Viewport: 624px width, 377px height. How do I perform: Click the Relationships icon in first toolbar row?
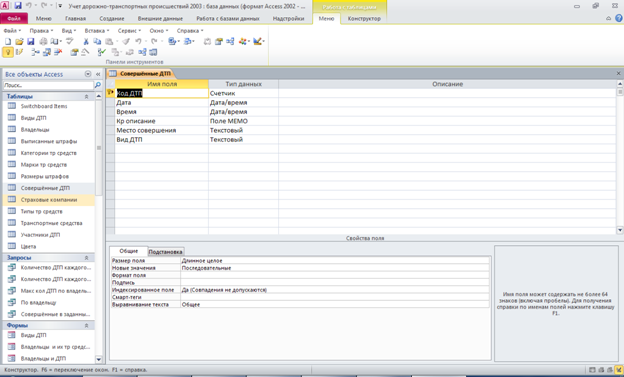coord(230,41)
